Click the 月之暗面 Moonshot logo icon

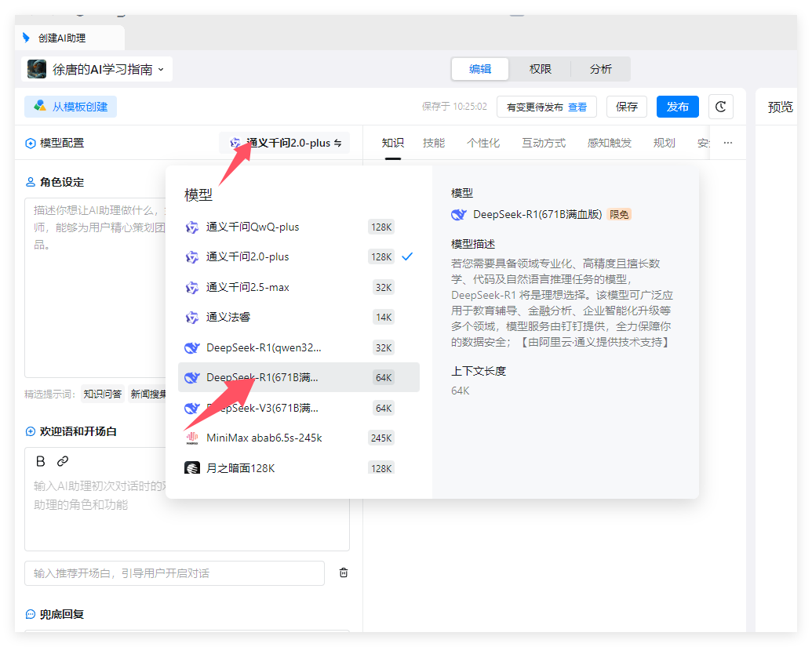pyautogui.click(x=192, y=468)
